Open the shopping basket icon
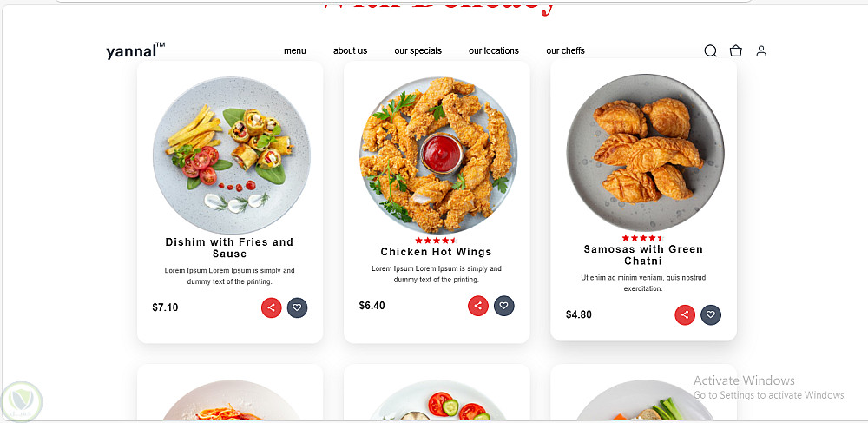This screenshot has height=423, width=868. click(736, 51)
